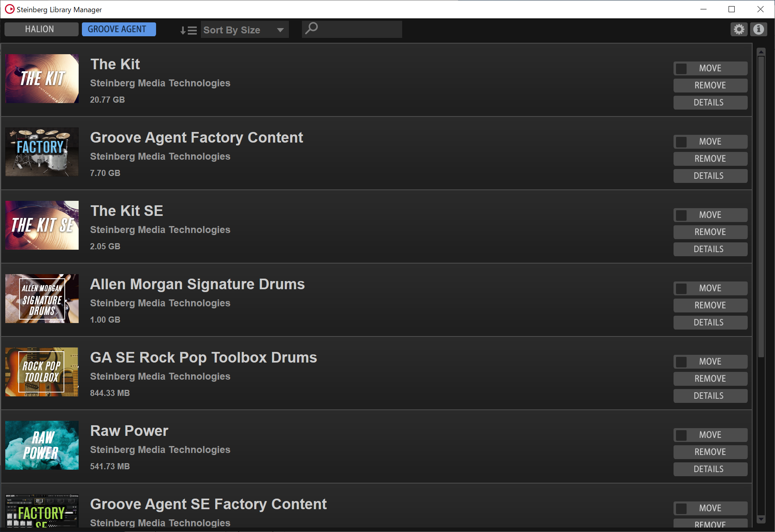Image resolution: width=775 pixels, height=532 pixels.
Task: Show details for The Kit SE
Action: pos(710,249)
